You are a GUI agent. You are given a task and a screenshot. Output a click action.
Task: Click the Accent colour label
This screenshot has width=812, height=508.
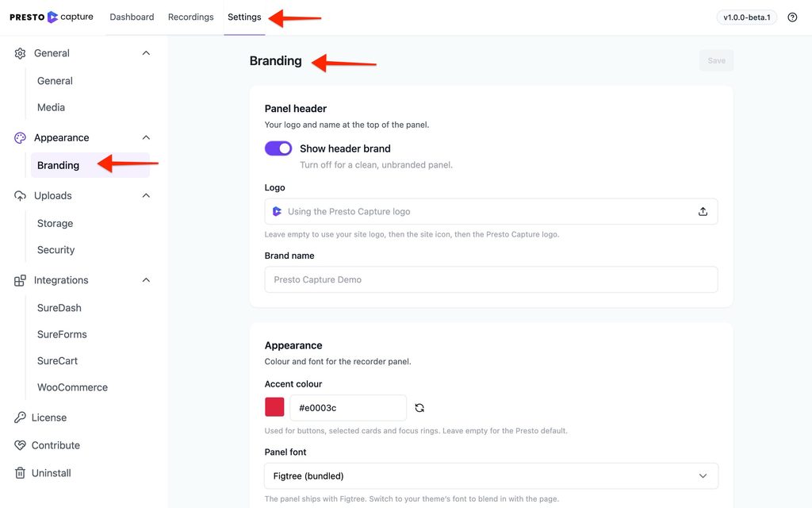tap(293, 384)
